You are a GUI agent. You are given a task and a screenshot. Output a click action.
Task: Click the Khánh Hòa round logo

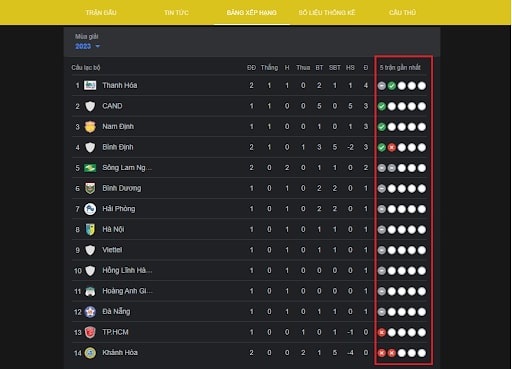[x=90, y=353]
